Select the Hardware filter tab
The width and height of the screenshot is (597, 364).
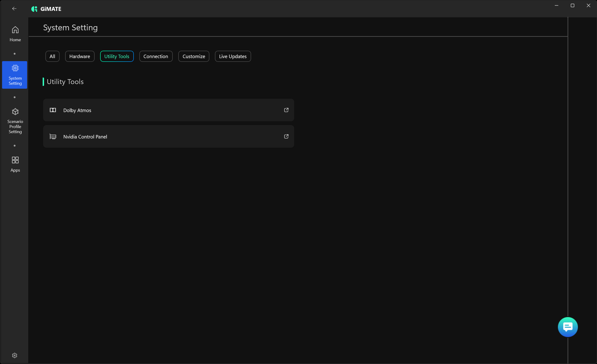point(80,56)
